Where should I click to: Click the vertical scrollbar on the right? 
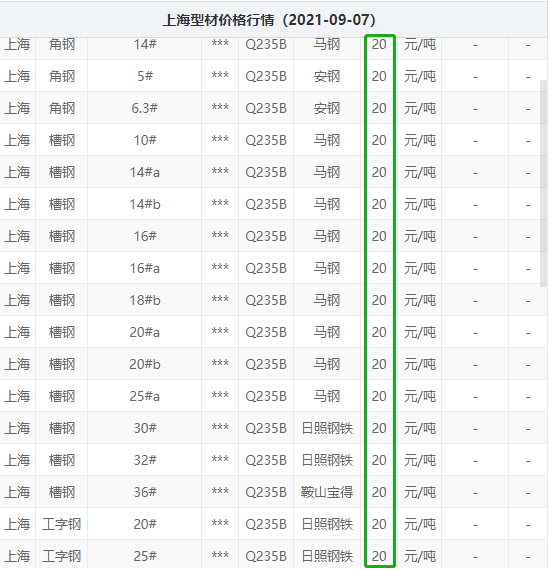coord(544,183)
